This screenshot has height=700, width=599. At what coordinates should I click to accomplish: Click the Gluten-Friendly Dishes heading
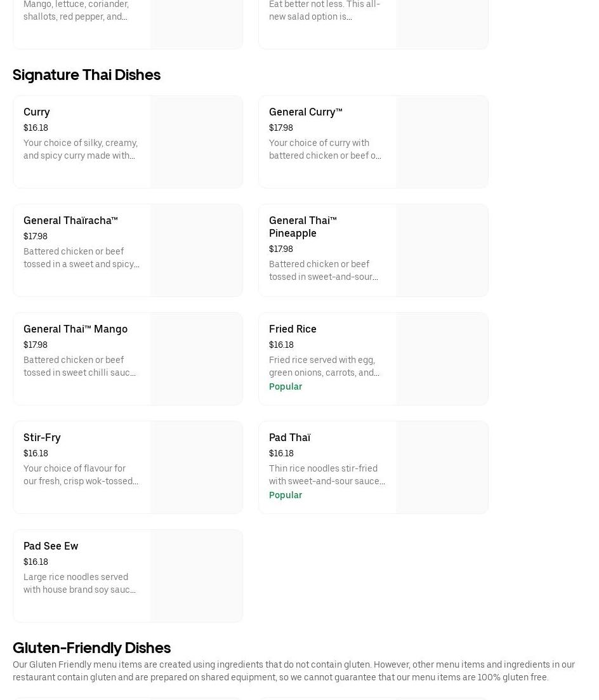coord(91,648)
